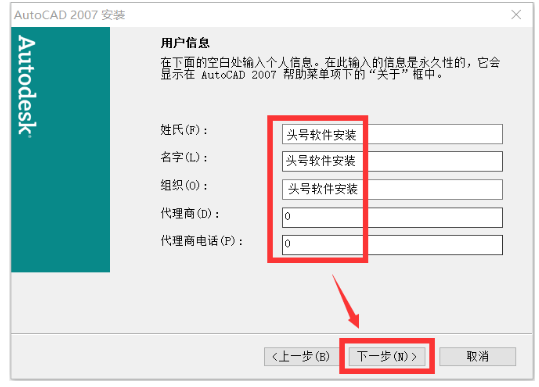Click the 名字(L): label
The height and width of the screenshot is (387, 539).
click(x=184, y=157)
